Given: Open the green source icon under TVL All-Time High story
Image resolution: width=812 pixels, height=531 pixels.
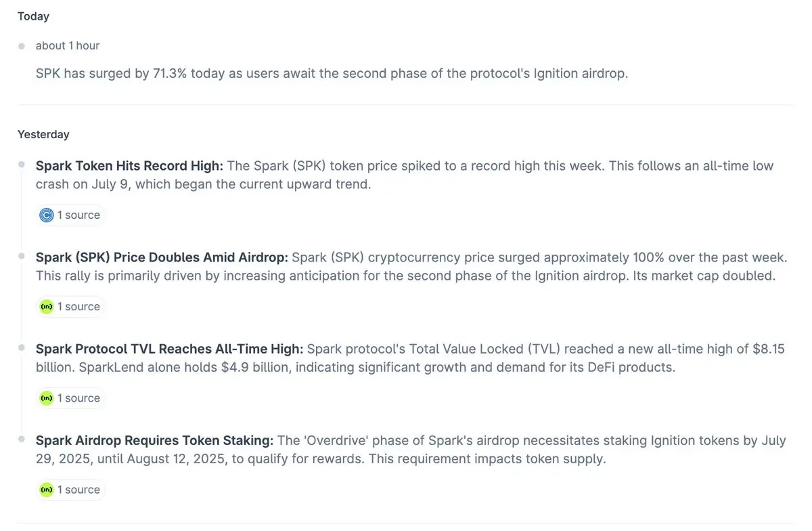Looking at the screenshot, I should click(47, 398).
